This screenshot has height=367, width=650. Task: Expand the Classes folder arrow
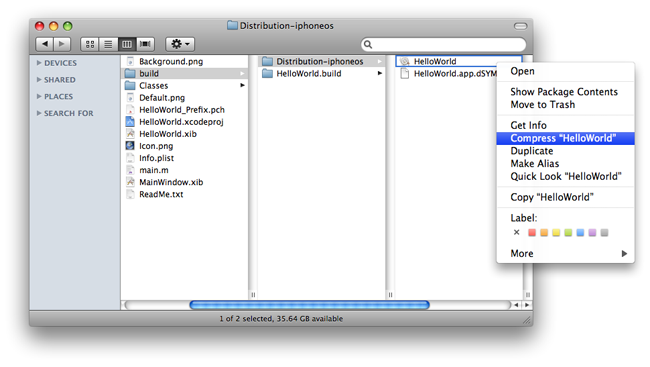(x=243, y=85)
